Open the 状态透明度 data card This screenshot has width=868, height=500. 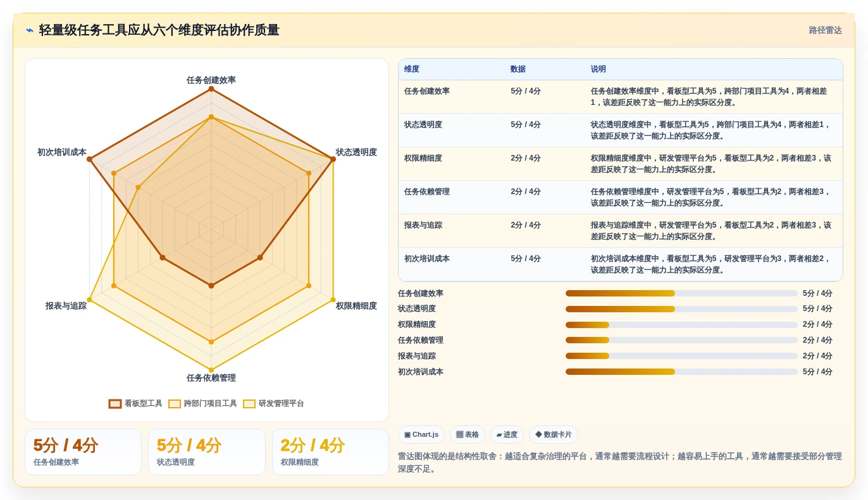coord(207,452)
